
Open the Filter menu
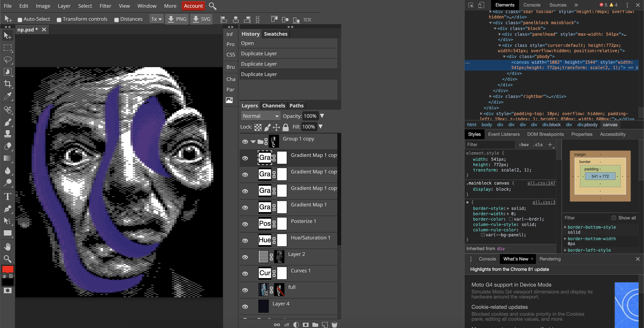[105, 6]
